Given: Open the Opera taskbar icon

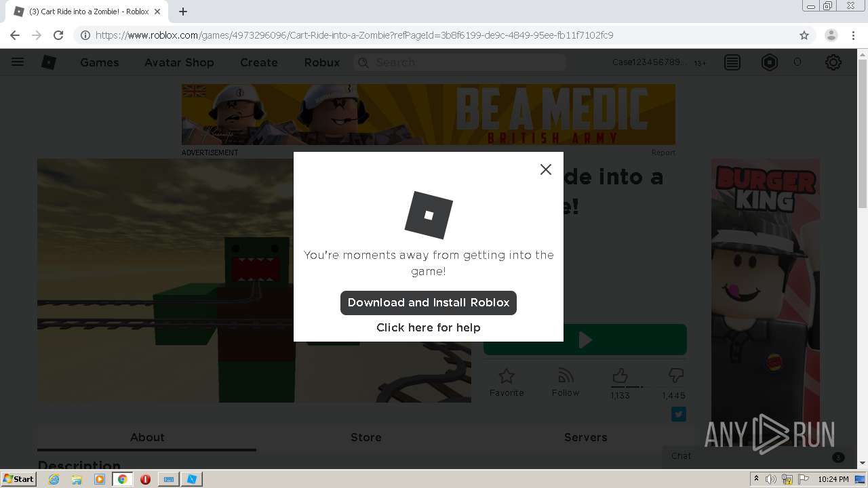Looking at the screenshot, I should pyautogui.click(x=145, y=479).
